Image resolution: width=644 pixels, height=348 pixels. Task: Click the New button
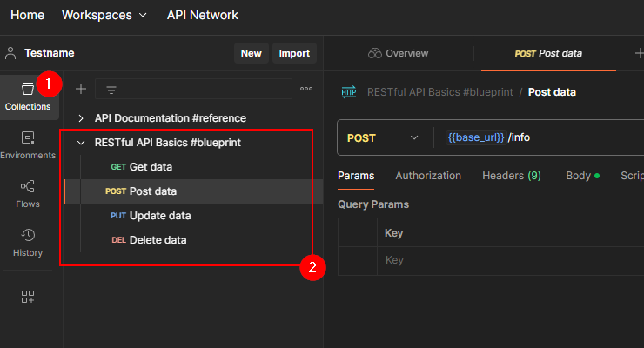(x=251, y=53)
